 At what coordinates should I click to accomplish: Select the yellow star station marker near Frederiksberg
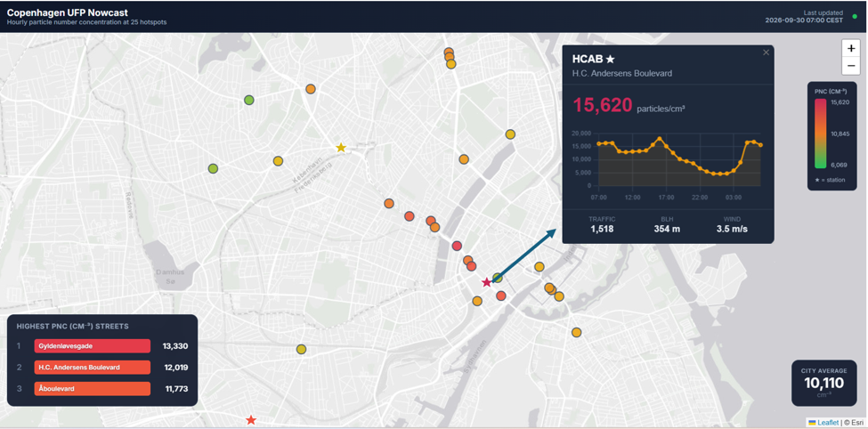click(x=341, y=148)
